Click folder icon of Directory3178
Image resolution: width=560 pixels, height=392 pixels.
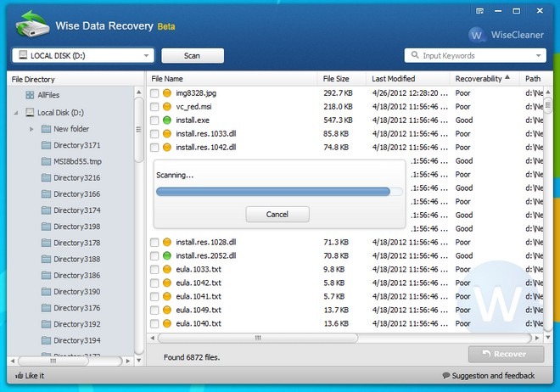coord(46,243)
